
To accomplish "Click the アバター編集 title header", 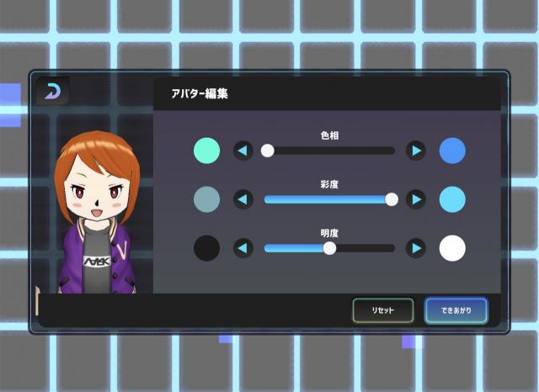I will click(199, 94).
